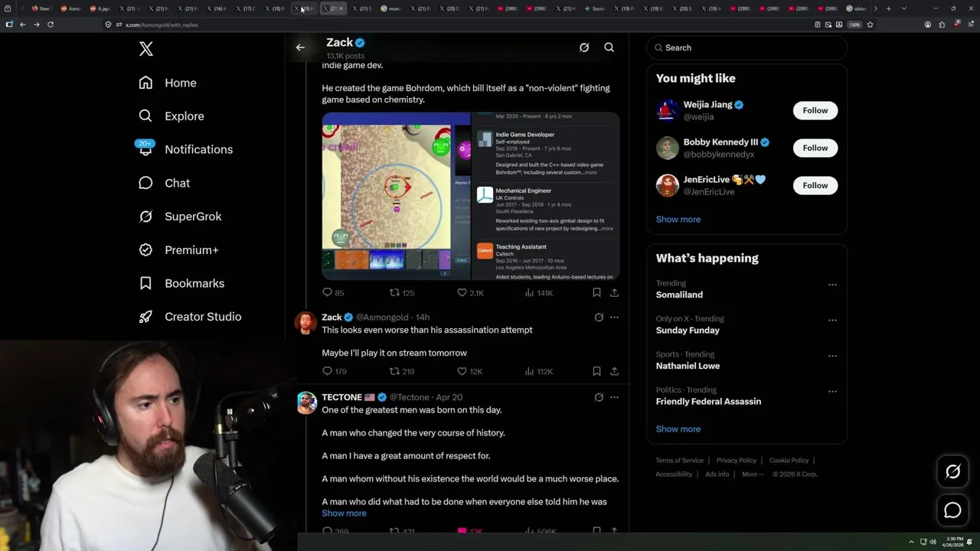Image resolution: width=980 pixels, height=551 pixels.
Task: Reload the page in the browser
Action: click(x=51, y=24)
